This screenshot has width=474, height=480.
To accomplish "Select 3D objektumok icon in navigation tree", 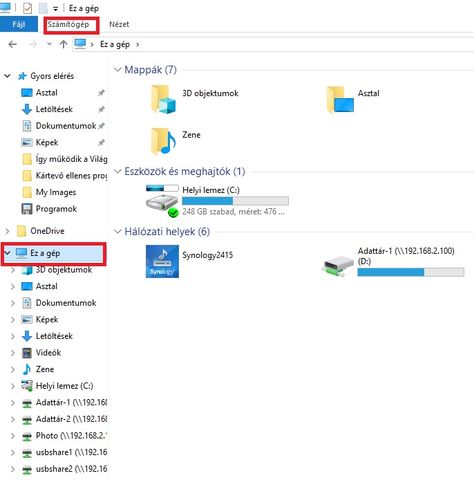I will 27,270.
